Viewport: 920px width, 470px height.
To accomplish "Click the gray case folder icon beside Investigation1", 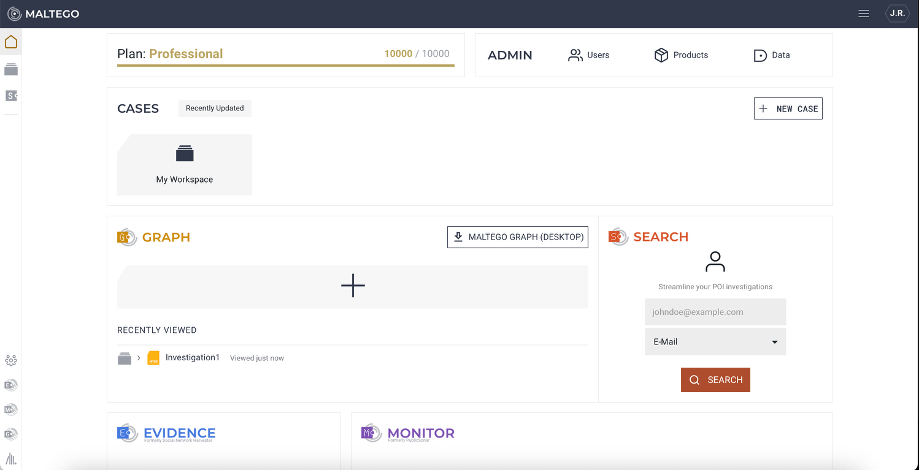I will click(x=124, y=358).
